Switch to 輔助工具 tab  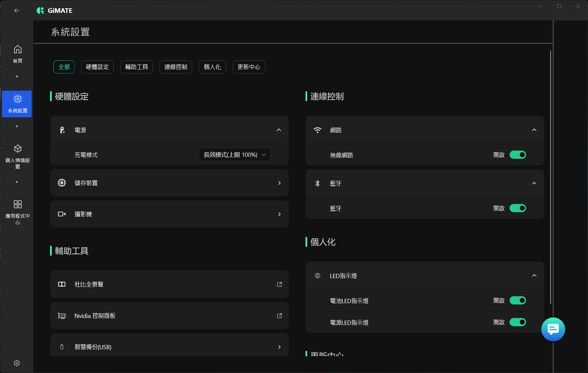click(136, 67)
